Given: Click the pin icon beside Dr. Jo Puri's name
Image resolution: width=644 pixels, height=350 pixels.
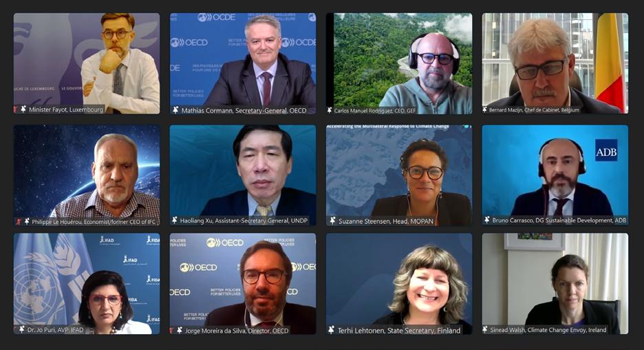Looking at the screenshot, I should click(x=22, y=329).
